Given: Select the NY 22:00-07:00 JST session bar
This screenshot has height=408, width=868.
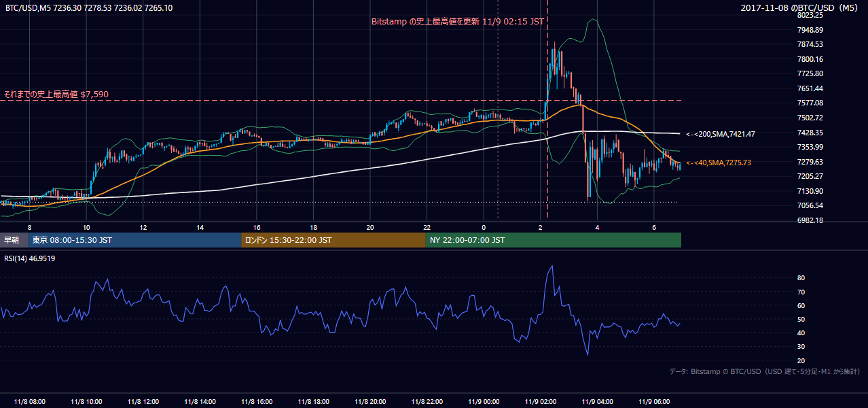Looking at the screenshot, I should click(x=554, y=240).
